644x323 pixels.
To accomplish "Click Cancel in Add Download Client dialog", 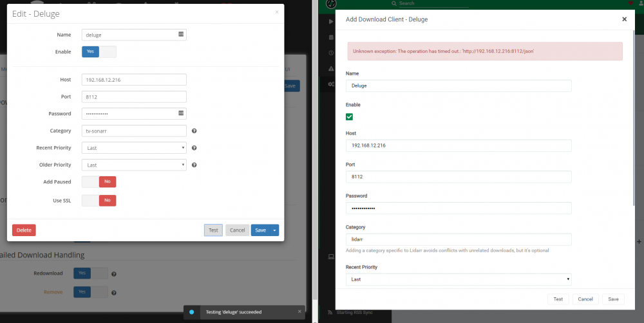I will [585, 299].
